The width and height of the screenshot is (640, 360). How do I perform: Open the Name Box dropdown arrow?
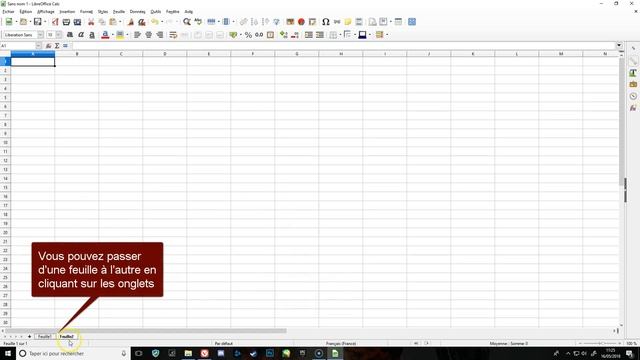pos(38,46)
